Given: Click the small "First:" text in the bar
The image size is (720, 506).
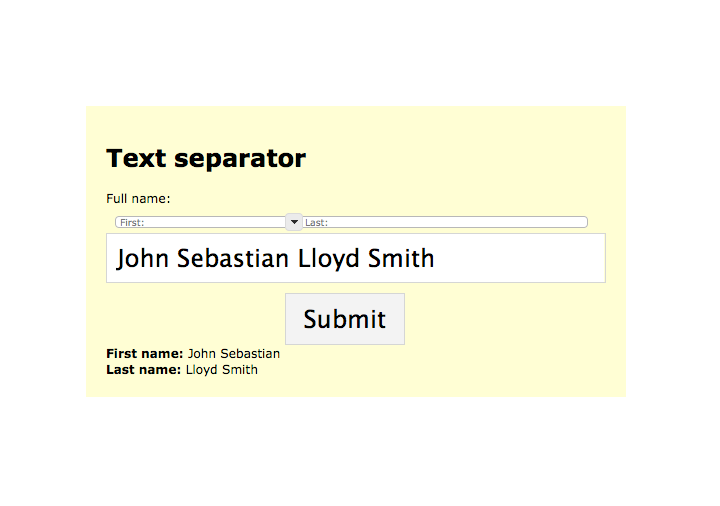Looking at the screenshot, I should click(132, 223).
